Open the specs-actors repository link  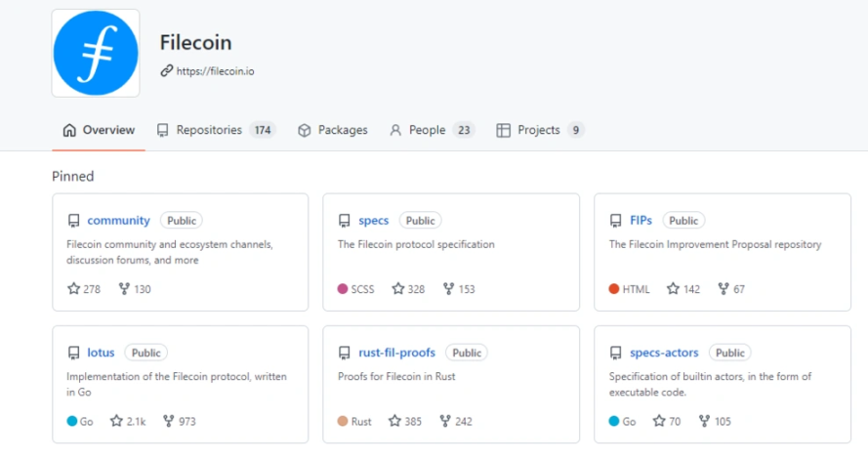[x=665, y=353]
